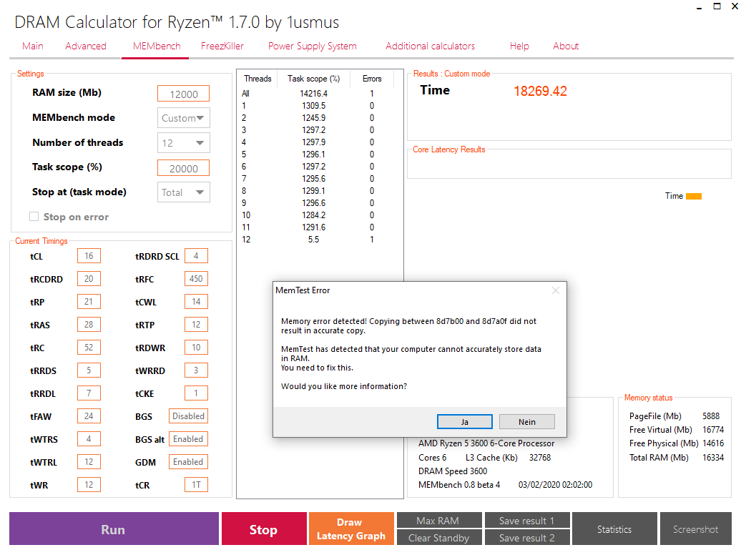Click the tRDWR value 10 box
The width and height of the screenshot is (746, 560).
[196, 348]
